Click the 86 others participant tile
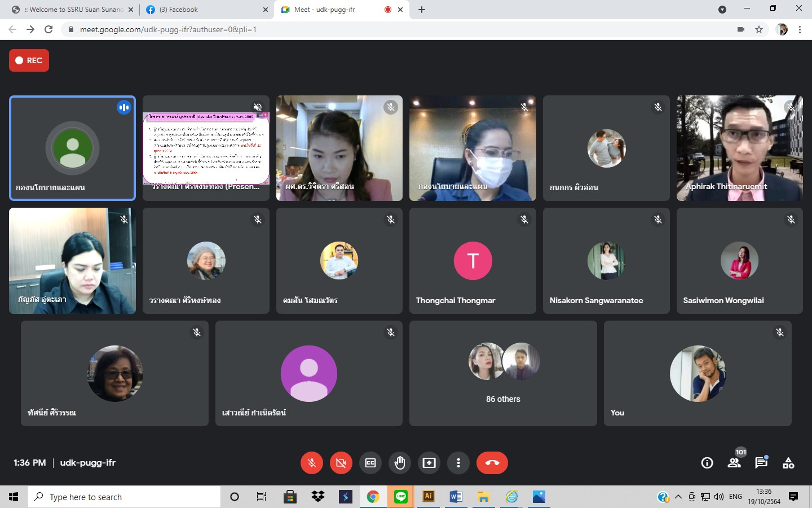 coord(503,373)
